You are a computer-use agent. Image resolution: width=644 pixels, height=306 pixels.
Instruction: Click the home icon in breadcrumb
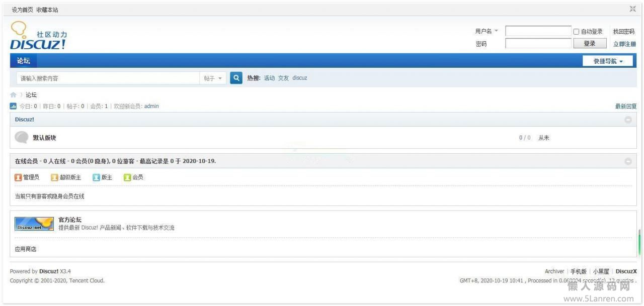point(13,95)
